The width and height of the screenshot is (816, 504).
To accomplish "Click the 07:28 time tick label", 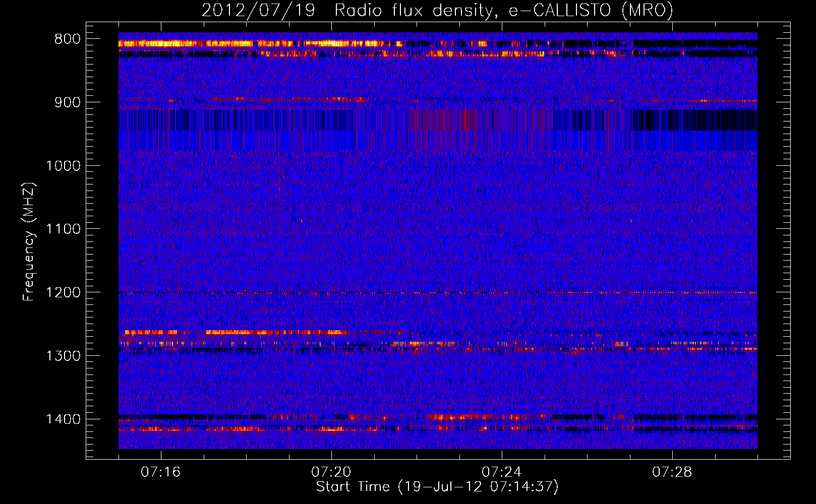I will [672, 472].
